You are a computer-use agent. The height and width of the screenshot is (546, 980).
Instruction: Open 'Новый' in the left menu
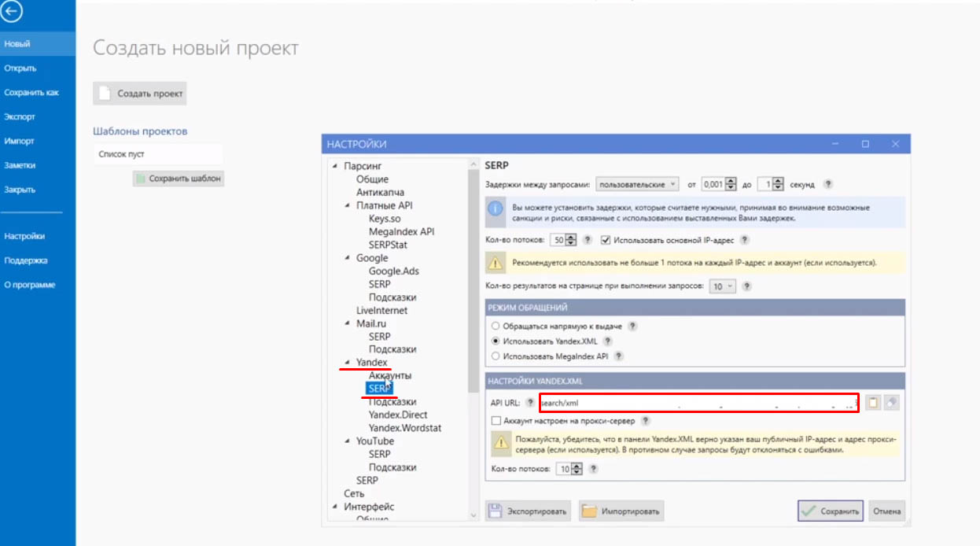(38, 44)
